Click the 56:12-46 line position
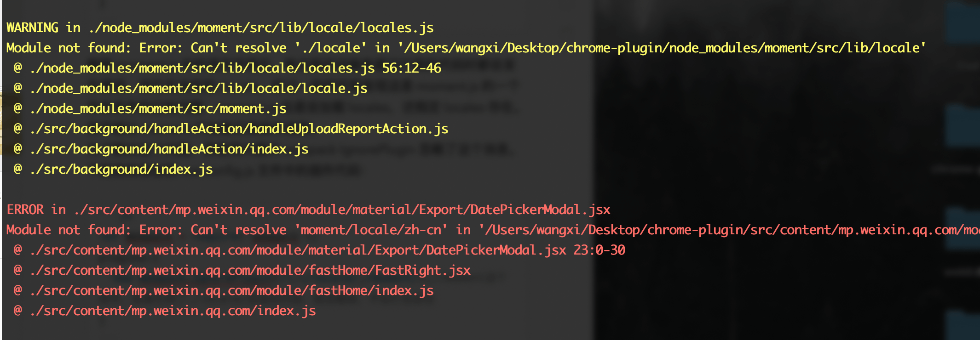980x340 pixels. tap(411, 68)
